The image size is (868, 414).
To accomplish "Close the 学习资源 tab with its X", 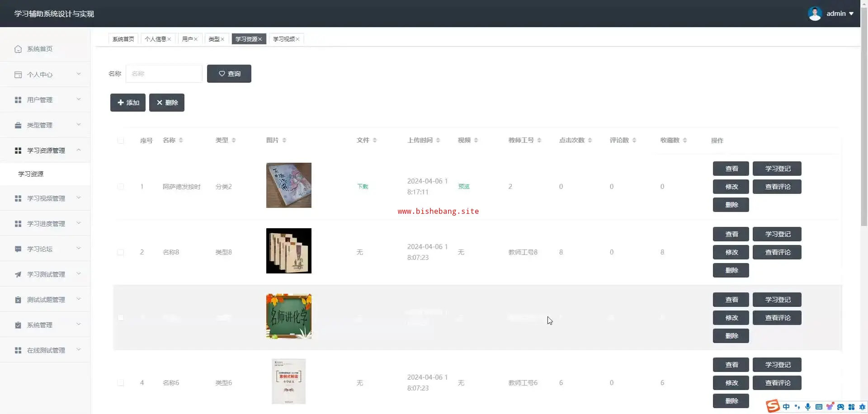I will (x=260, y=39).
